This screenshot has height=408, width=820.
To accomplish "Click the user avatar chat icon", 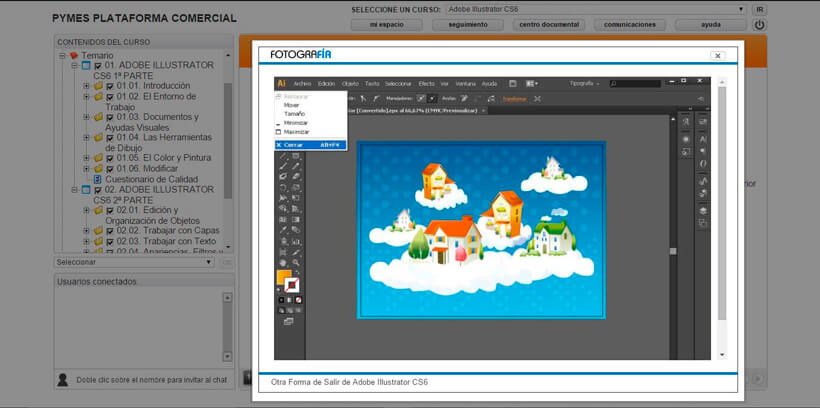I will point(63,380).
